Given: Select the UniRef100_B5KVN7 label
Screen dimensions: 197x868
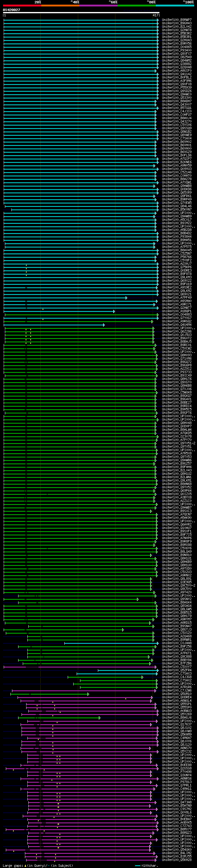Looking at the screenshot, I should (177, 210).
